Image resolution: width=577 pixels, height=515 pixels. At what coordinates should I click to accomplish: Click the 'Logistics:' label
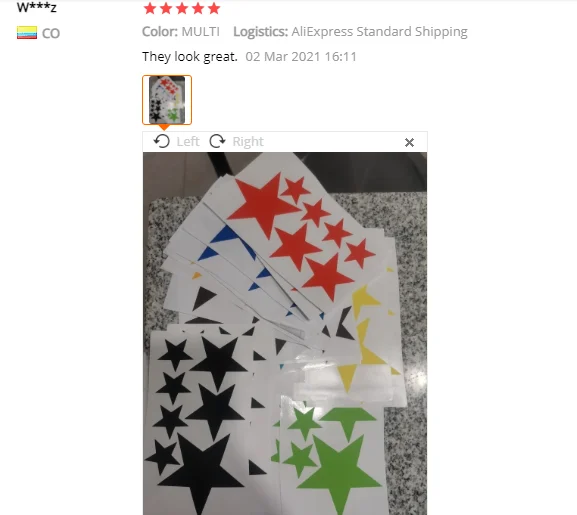pyautogui.click(x=261, y=32)
